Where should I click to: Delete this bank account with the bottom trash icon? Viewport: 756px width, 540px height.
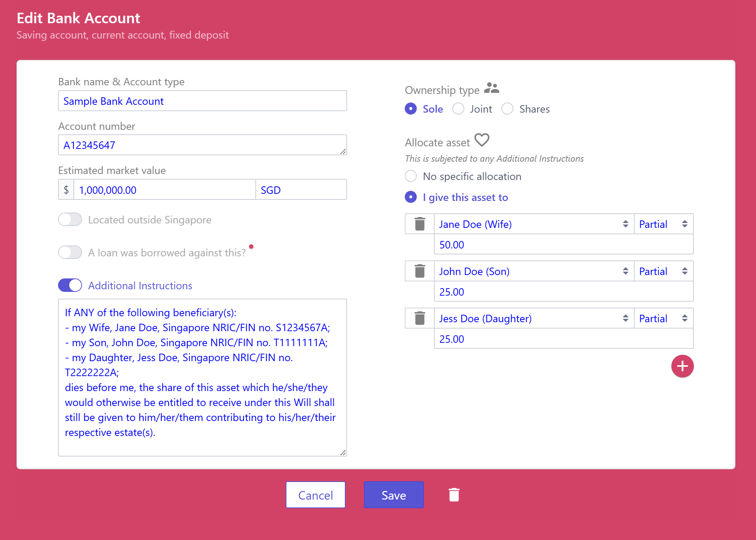coord(454,495)
